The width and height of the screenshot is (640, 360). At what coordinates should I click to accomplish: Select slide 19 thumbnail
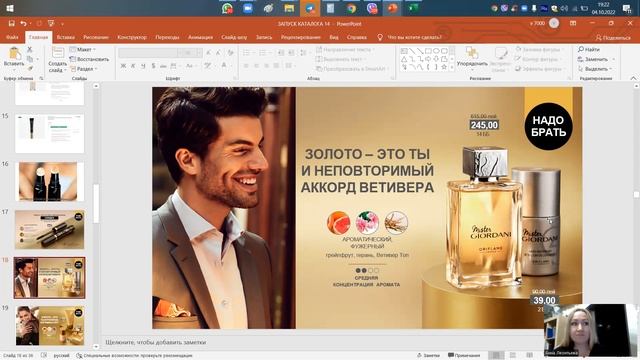49,325
